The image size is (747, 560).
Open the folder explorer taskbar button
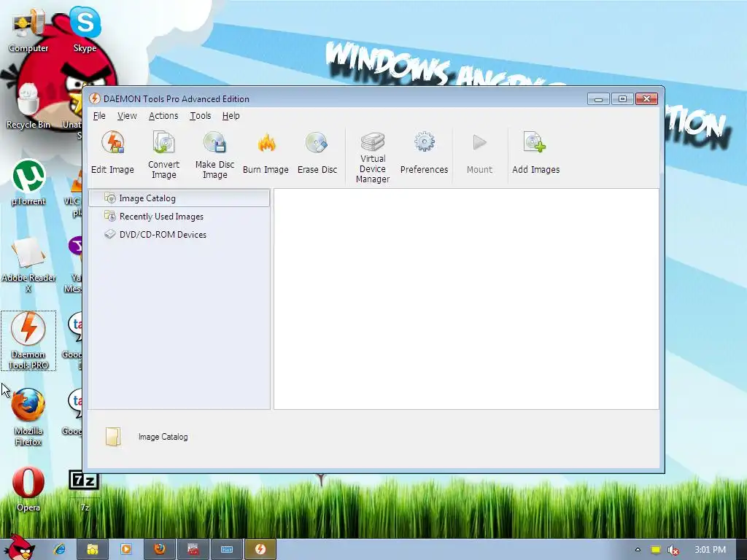93,549
